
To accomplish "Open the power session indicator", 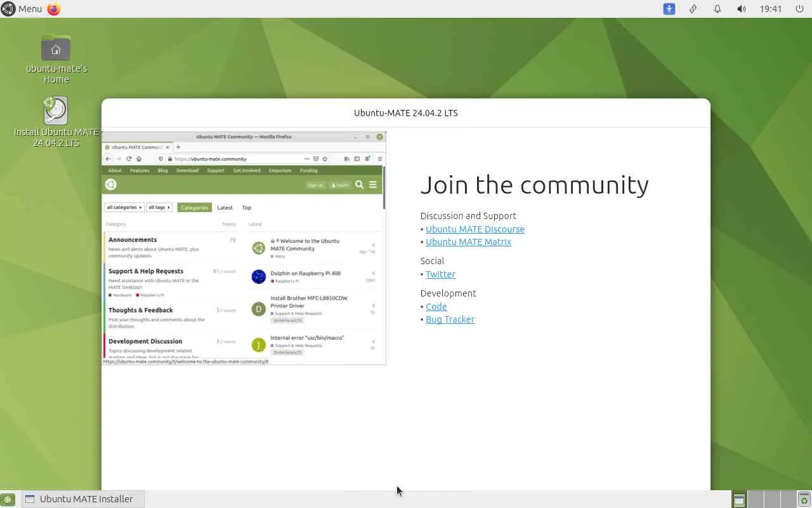I will point(799,9).
